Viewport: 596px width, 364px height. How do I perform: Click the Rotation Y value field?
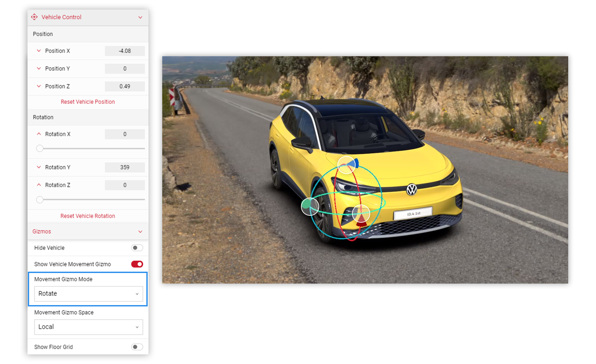pos(125,167)
